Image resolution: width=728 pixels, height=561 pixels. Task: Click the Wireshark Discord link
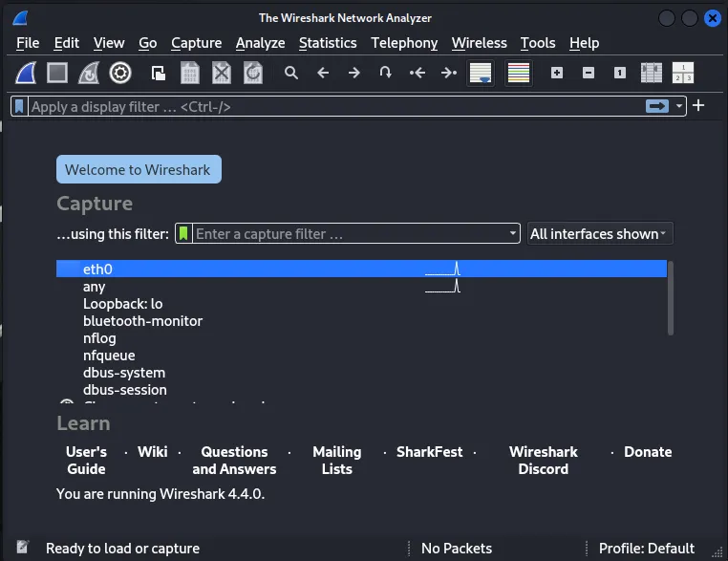point(543,460)
